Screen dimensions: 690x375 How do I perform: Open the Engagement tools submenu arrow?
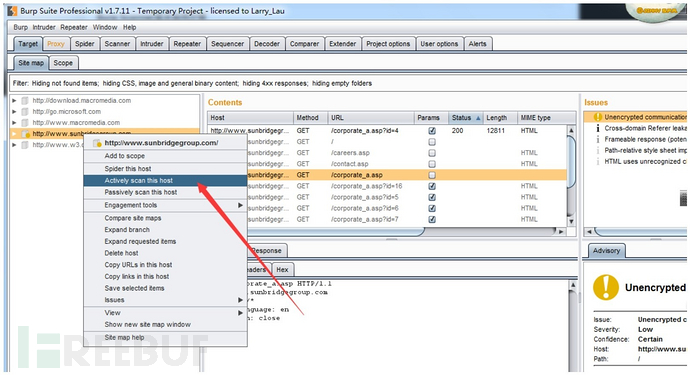pos(240,205)
